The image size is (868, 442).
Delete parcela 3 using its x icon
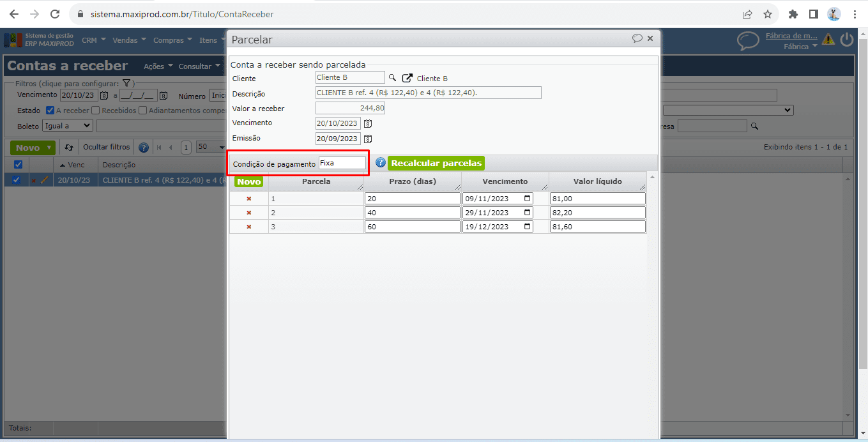coord(248,227)
